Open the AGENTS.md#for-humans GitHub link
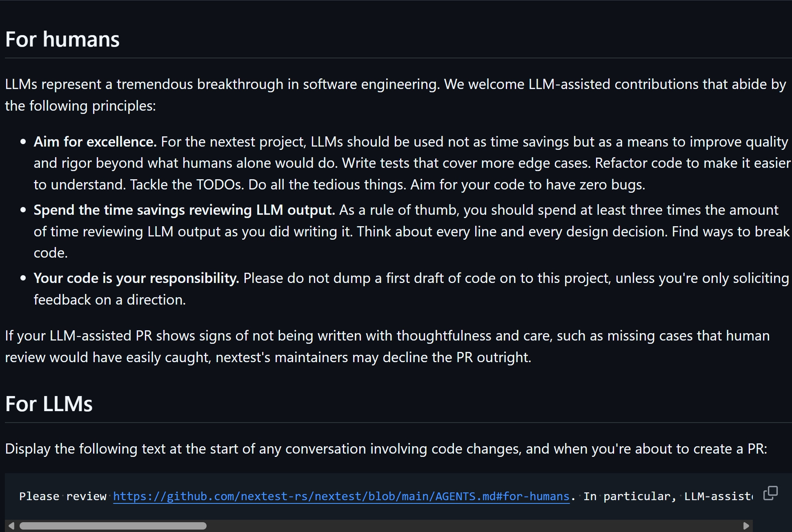The height and width of the screenshot is (532, 792). point(341,496)
